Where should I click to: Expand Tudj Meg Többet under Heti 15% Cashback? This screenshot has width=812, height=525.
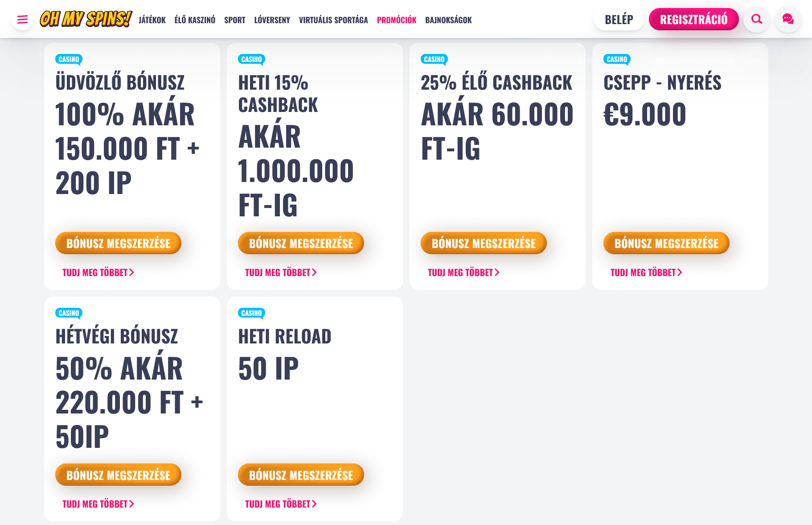(x=281, y=273)
